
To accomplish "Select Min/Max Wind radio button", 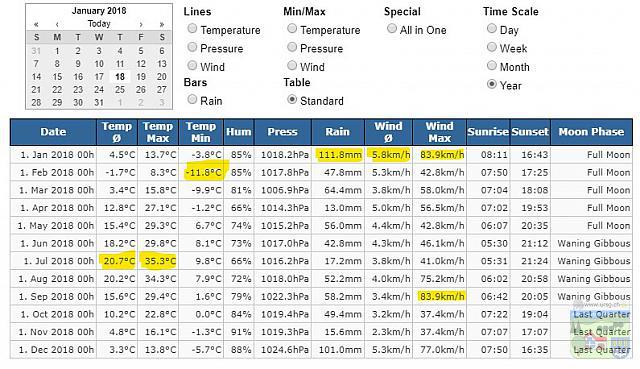I will [x=292, y=65].
